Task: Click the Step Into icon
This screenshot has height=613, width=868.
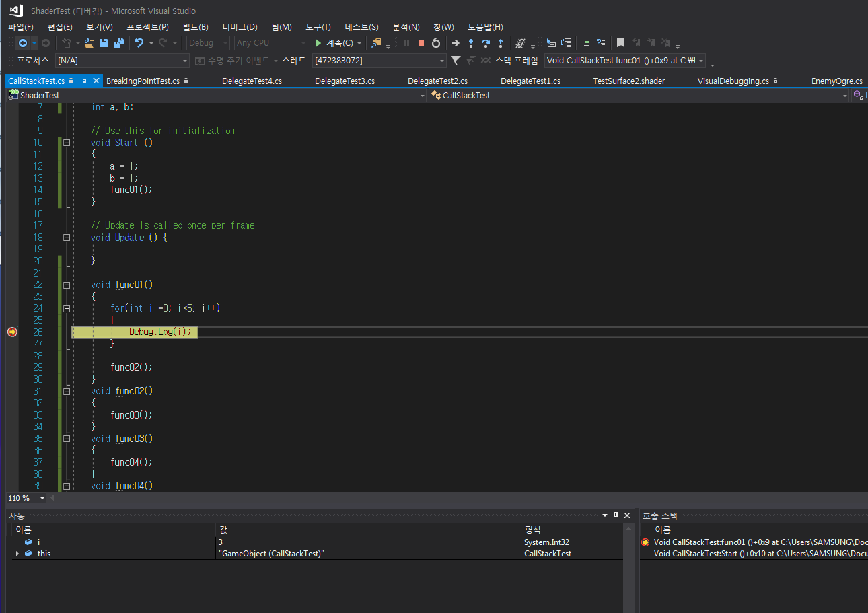Action: [x=471, y=43]
